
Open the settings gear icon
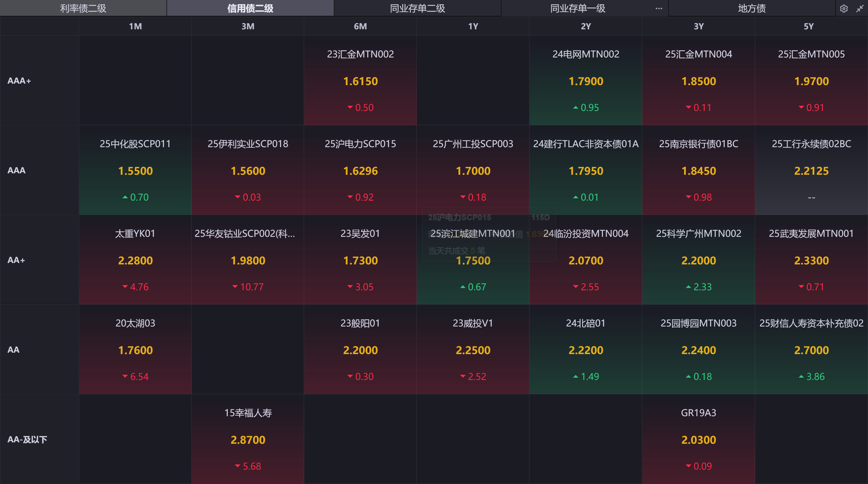pyautogui.click(x=844, y=8)
